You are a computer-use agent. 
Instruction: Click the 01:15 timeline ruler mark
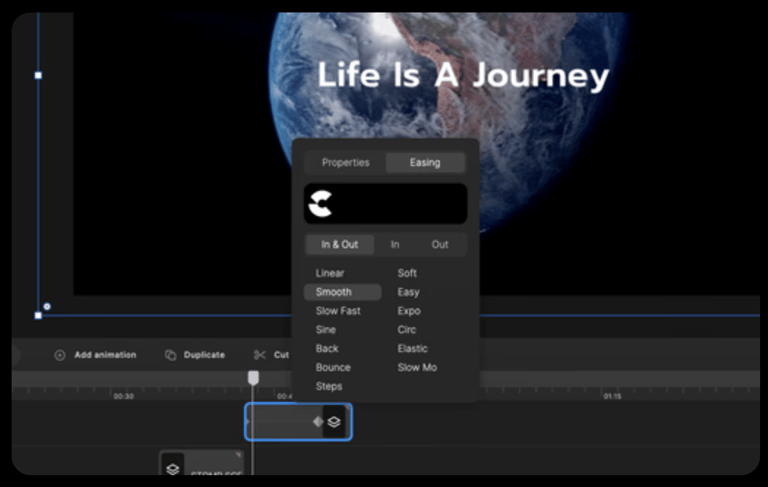tap(612, 396)
